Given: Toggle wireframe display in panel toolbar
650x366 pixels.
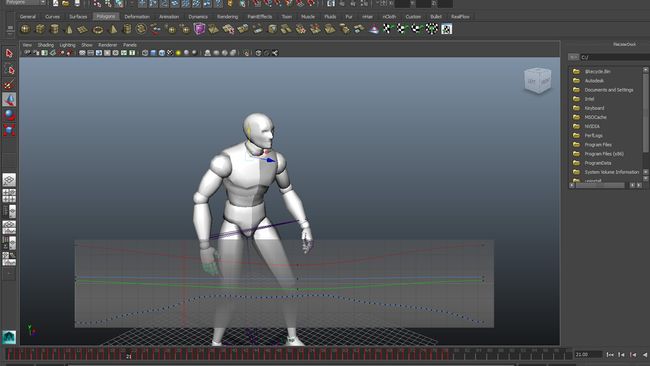Looking at the screenshot, I should pos(145,53).
